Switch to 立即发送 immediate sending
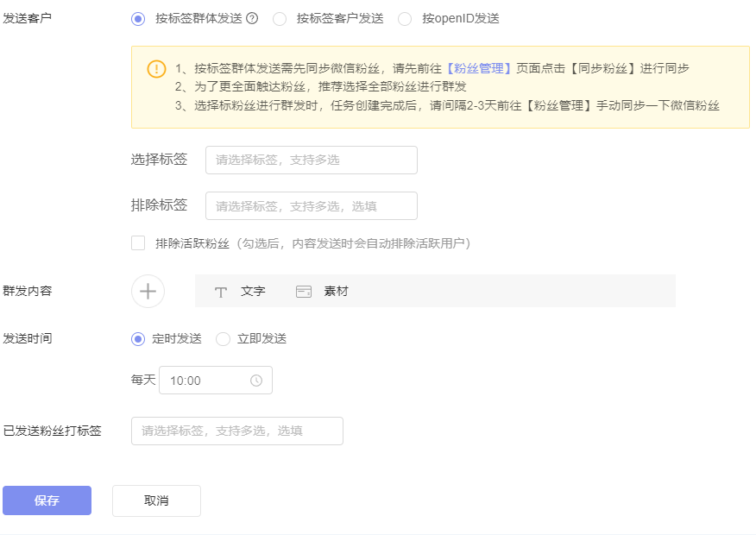This screenshot has height=535, width=756. point(224,338)
